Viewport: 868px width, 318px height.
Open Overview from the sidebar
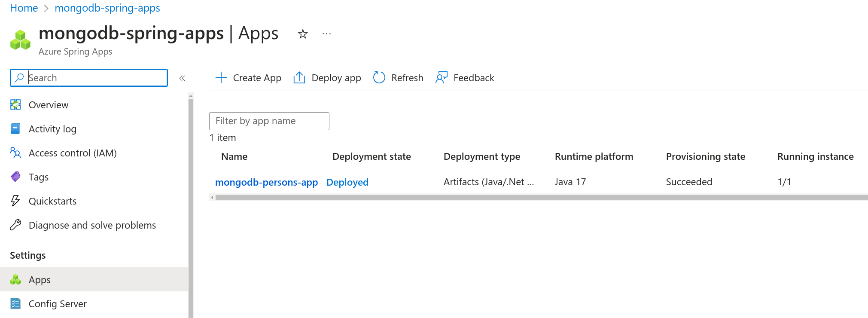[48, 105]
